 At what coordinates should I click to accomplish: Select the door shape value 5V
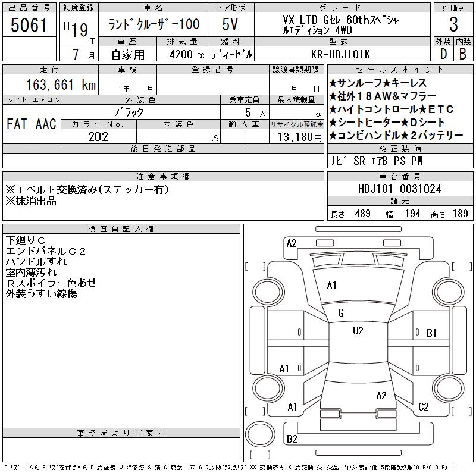click(230, 24)
